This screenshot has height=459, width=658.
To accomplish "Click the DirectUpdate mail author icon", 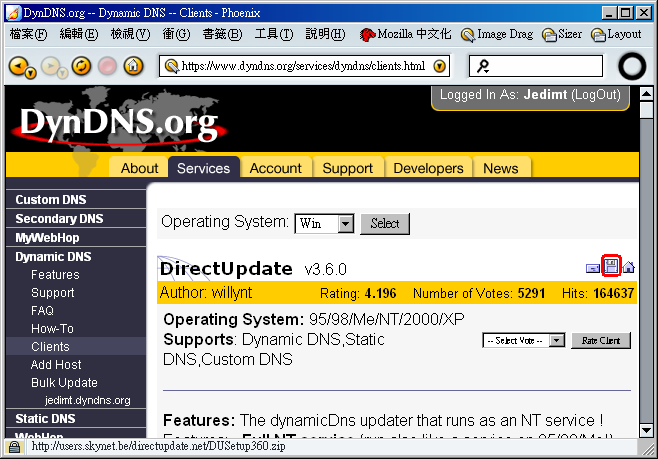I will pyautogui.click(x=593, y=268).
